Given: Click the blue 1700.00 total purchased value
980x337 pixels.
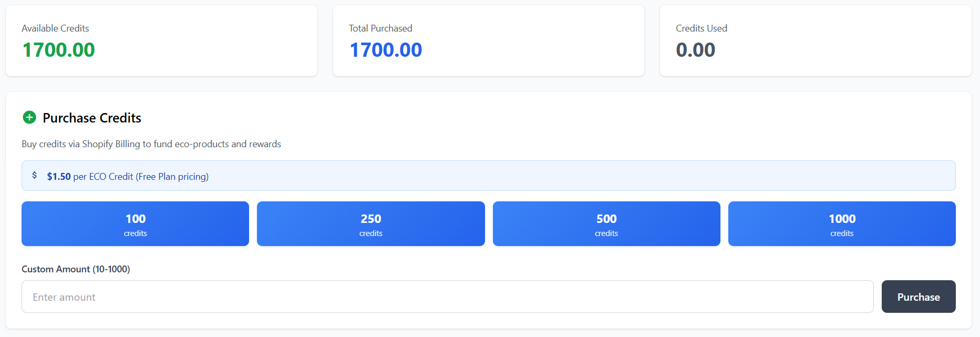Looking at the screenshot, I should [x=386, y=49].
